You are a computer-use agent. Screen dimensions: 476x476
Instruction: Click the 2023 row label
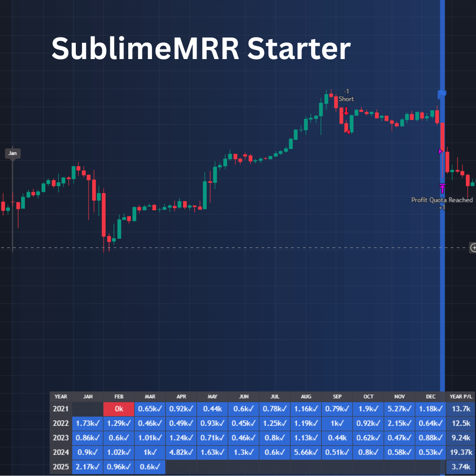61,438
